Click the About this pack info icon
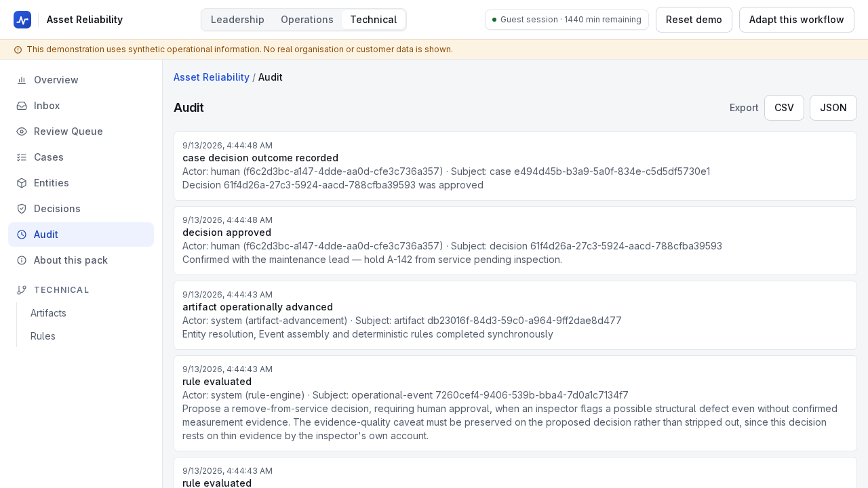This screenshot has height=488, width=868. tap(22, 260)
